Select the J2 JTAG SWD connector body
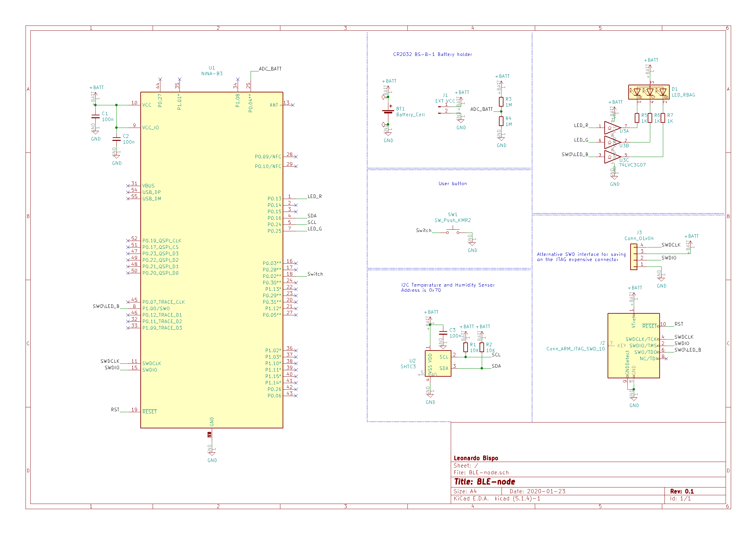This screenshot has height=534, width=756. pos(633,345)
